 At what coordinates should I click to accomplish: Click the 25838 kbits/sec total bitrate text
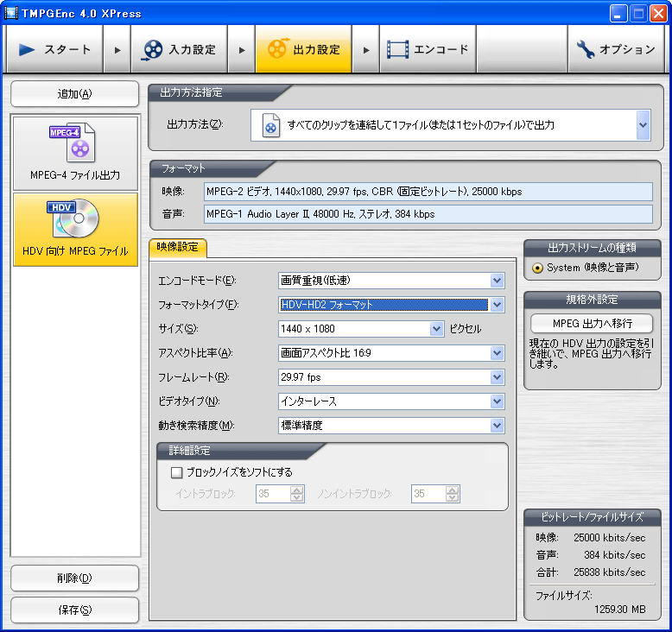[x=610, y=572]
